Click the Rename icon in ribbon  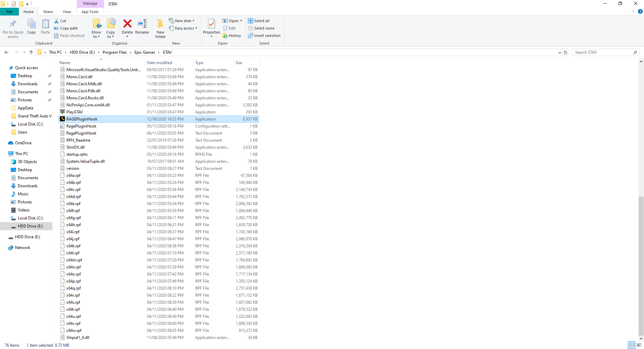coord(142,23)
